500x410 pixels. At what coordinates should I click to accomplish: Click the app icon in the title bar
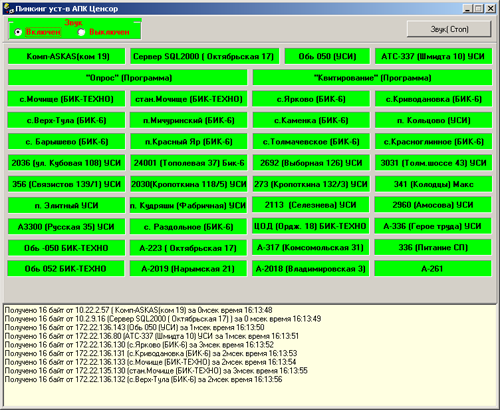pyautogui.click(x=8, y=9)
